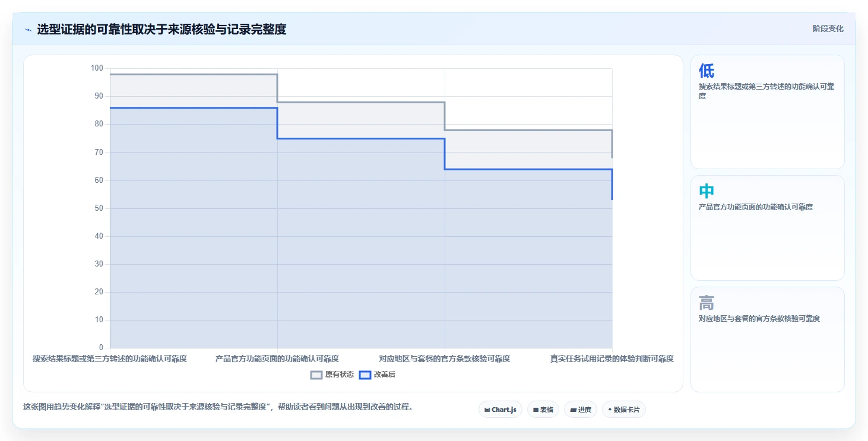
Task: Click axis label 搜索结果标题或第三方转述的功能确认可靠度
Action: click(x=110, y=358)
